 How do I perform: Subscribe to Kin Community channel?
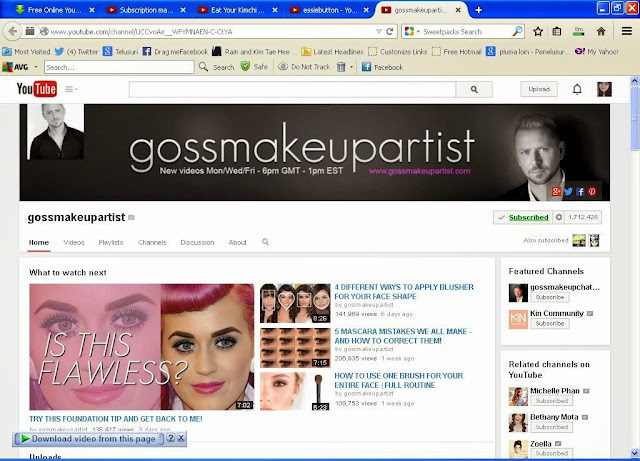click(550, 323)
